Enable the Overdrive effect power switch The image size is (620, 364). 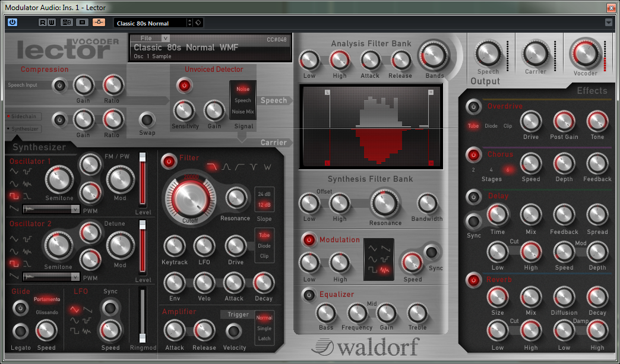point(473,107)
